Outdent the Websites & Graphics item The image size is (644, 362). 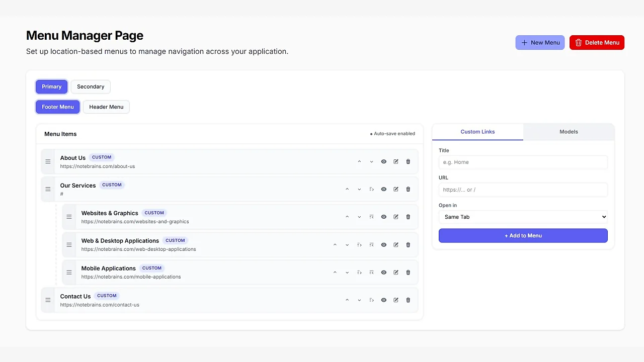click(x=371, y=217)
